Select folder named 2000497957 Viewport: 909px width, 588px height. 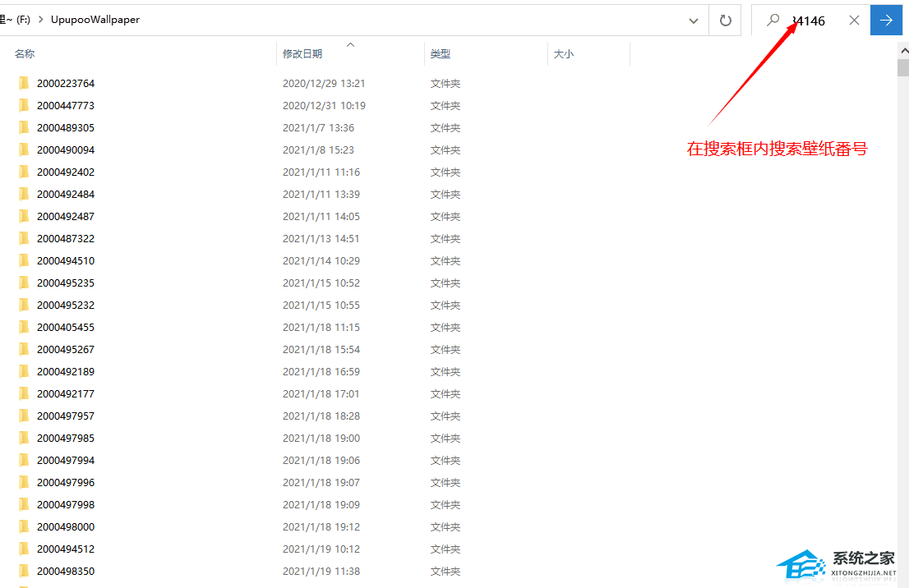click(x=66, y=416)
